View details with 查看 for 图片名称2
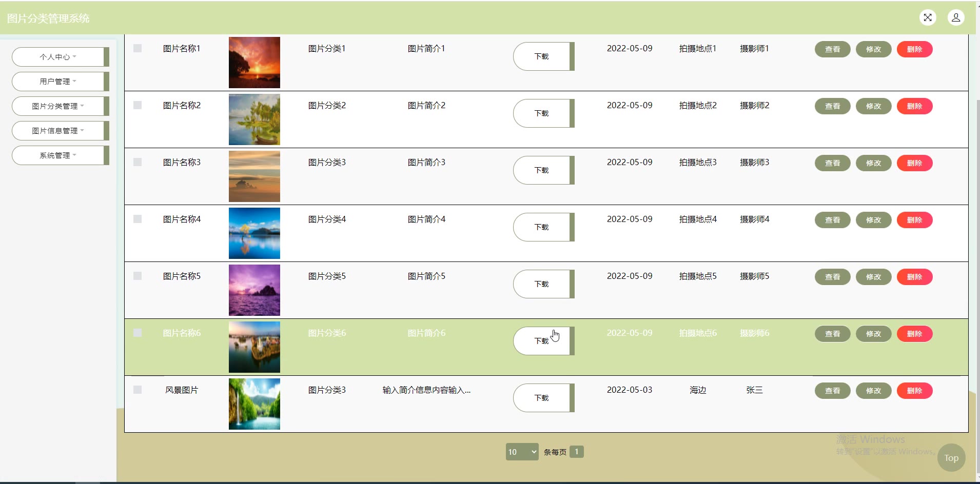Screen dimensions: 980x484 click(833, 106)
